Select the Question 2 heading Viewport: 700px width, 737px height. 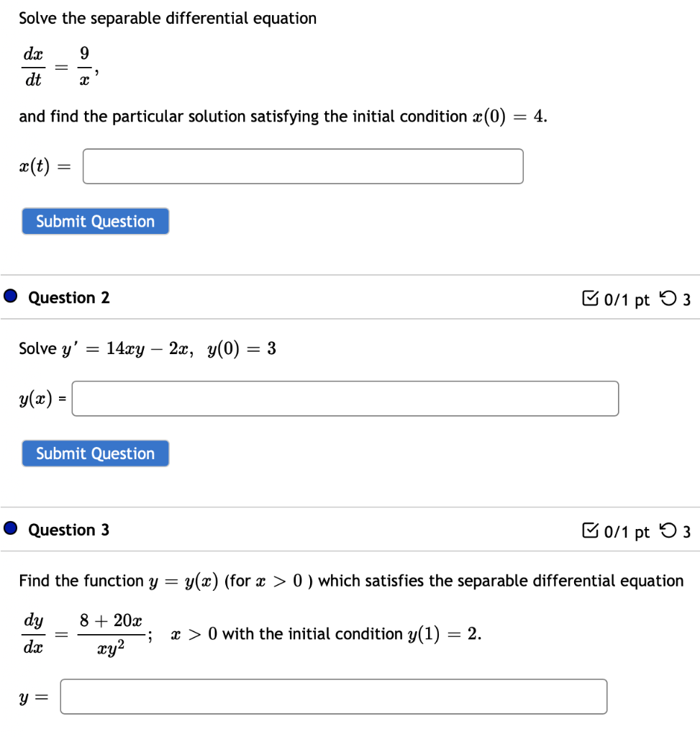68,297
